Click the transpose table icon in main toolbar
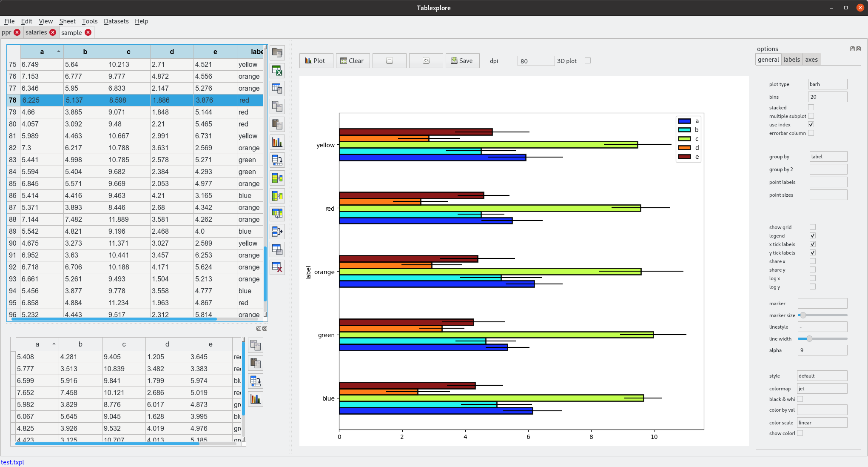 click(x=277, y=160)
